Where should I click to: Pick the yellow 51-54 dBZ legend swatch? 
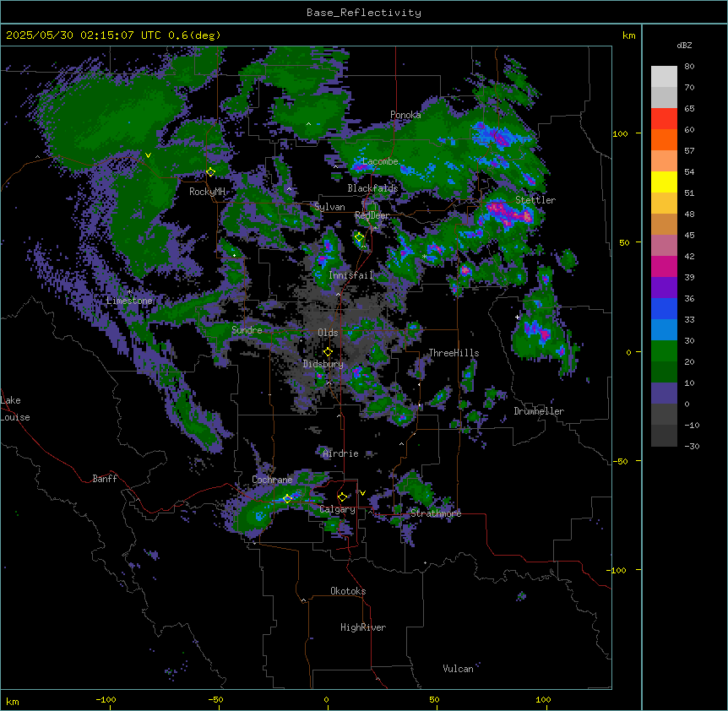pyautogui.click(x=664, y=182)
